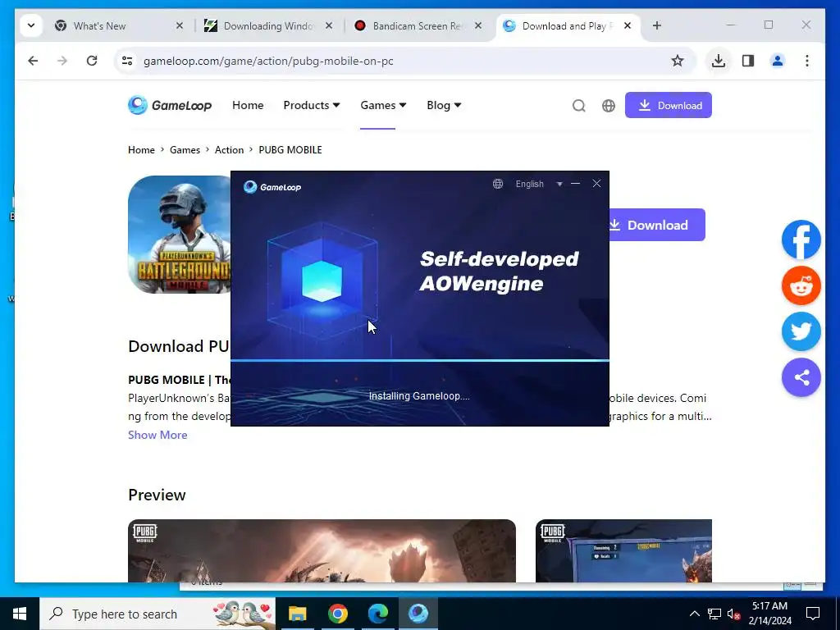Click Installing Gameloop status text
Screen dimensions: 840x630
coord(419,396)
